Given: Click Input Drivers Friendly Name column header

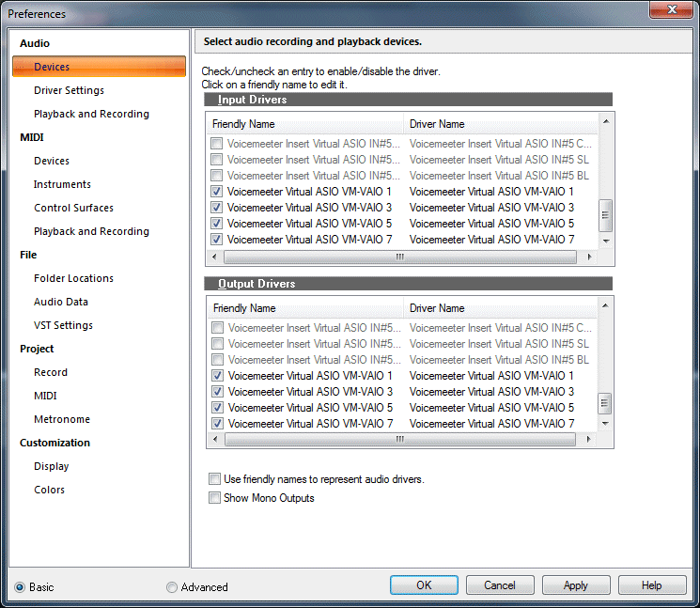Looking at the screenshot, I should (x=305, y=124).
